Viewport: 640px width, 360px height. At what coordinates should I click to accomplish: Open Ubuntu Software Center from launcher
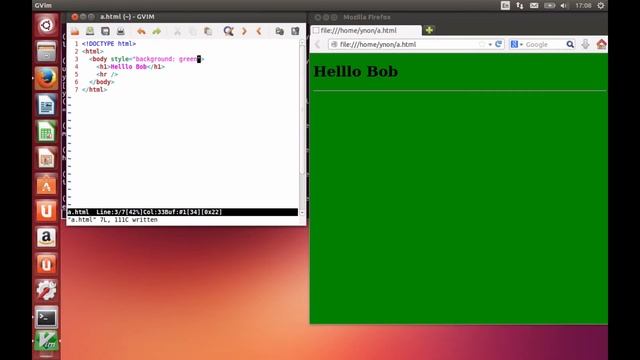point(46,184)
